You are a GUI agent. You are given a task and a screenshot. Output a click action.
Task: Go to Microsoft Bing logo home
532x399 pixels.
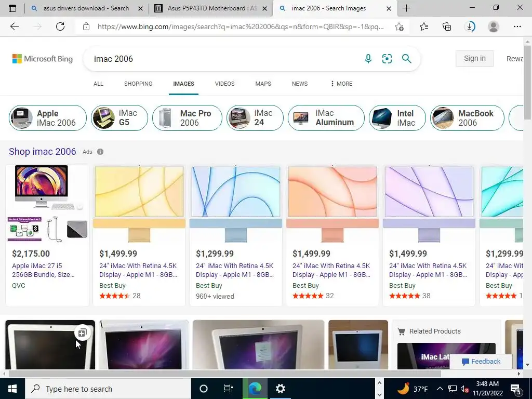[x=43, y=59]
